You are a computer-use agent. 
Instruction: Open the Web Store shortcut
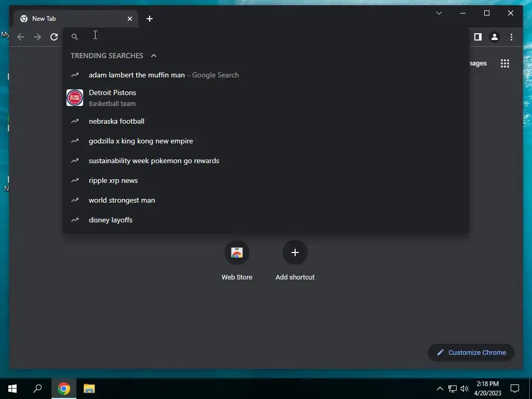coord(237,261)
